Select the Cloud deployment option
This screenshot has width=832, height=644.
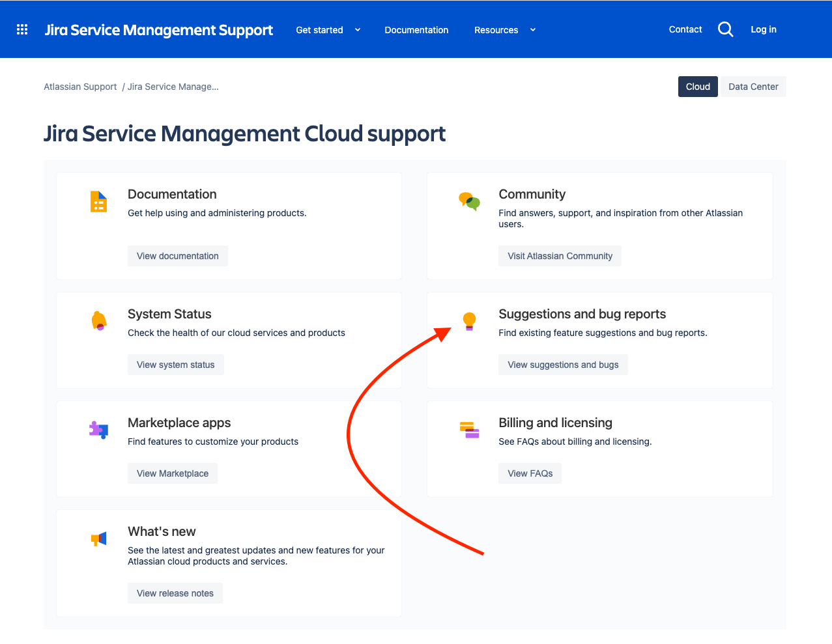[x=697, y=86]
